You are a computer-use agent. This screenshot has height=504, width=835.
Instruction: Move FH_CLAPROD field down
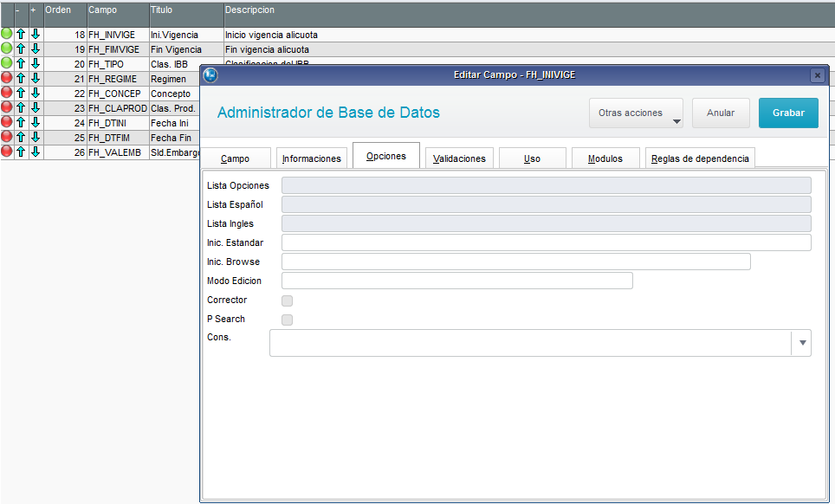(x=36, y=108)
